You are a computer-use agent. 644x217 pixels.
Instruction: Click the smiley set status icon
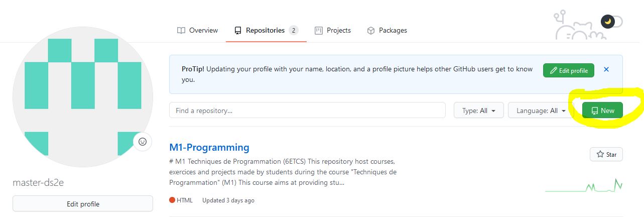pyautogui.click(x=143, y=142)
